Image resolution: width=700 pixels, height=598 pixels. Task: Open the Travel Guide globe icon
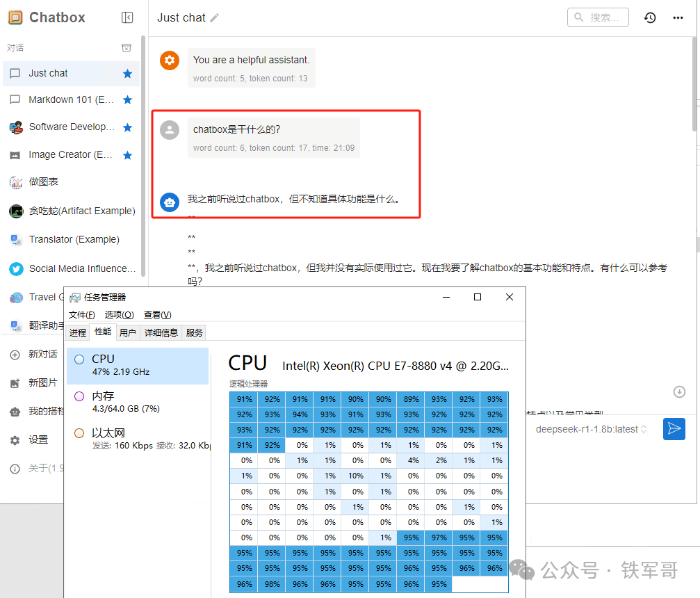coord(16,298)
